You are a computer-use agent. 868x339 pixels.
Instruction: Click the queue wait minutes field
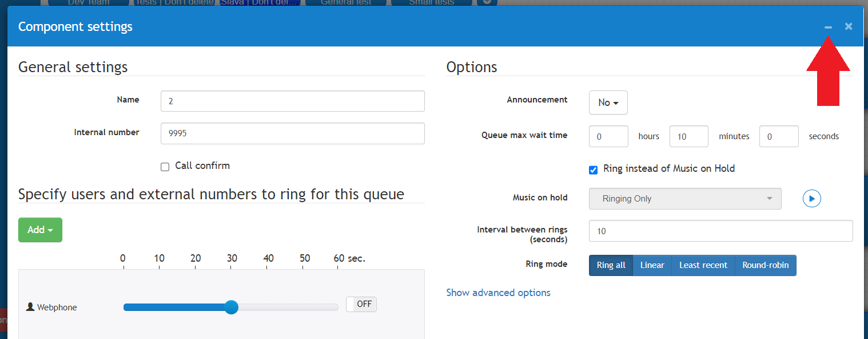click(x=688, y=136)
